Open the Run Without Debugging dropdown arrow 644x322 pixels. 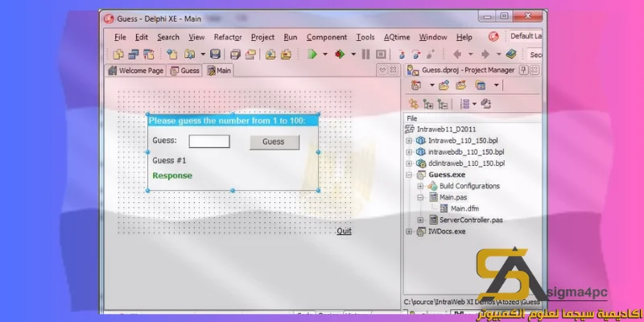353,54
